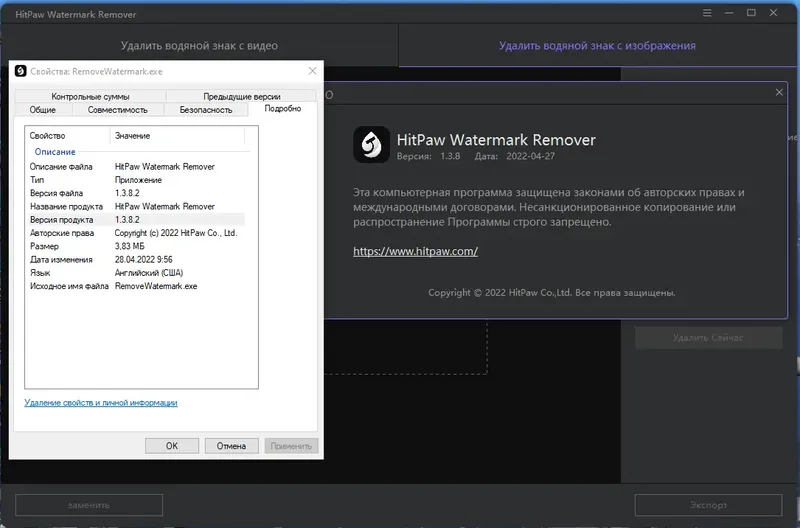Click the '3,83 МБ' size value
The height and width of the screenshot is (528, 800).
coord(130,246)
